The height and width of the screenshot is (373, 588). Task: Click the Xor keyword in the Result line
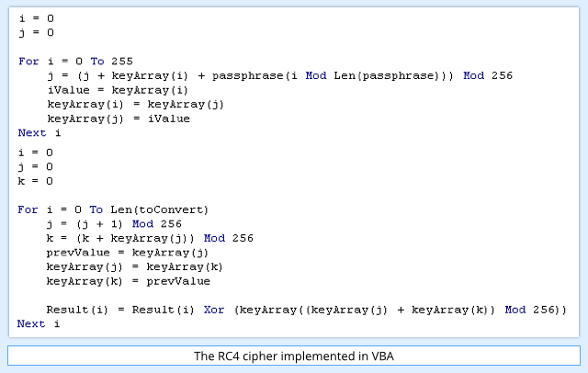(214, 310)
